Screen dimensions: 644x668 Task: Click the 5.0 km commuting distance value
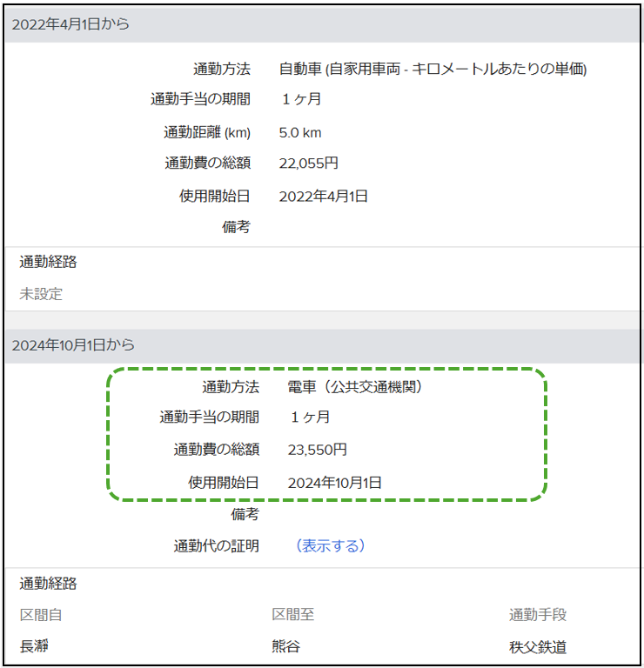pyautogui.click(x=300, y=133)
